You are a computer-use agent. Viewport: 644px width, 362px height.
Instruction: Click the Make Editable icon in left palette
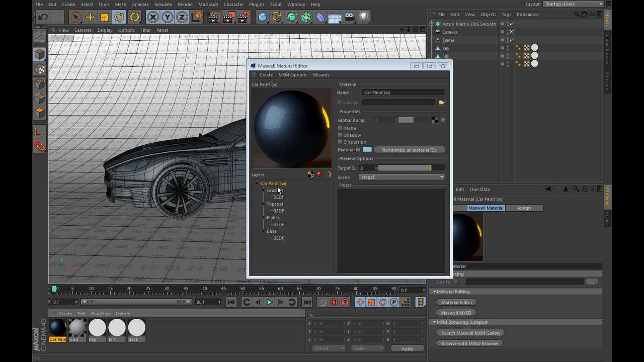39,36
